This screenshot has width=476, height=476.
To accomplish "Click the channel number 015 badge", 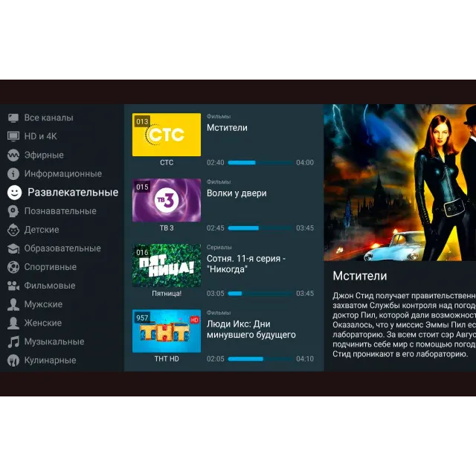I will 142,187.
